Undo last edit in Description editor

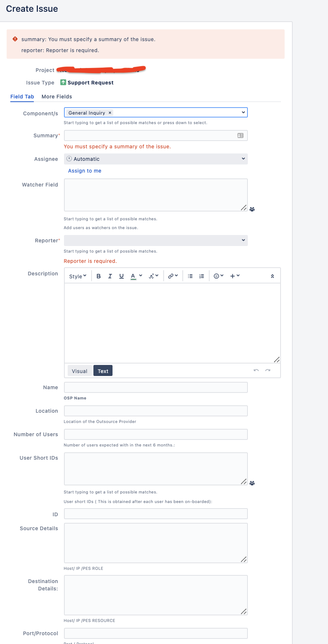coord(256,370)
